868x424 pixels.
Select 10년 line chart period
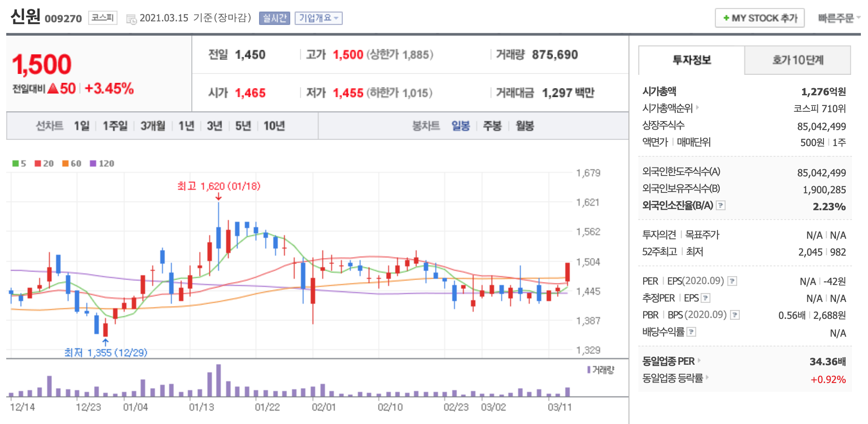[274, 126]
